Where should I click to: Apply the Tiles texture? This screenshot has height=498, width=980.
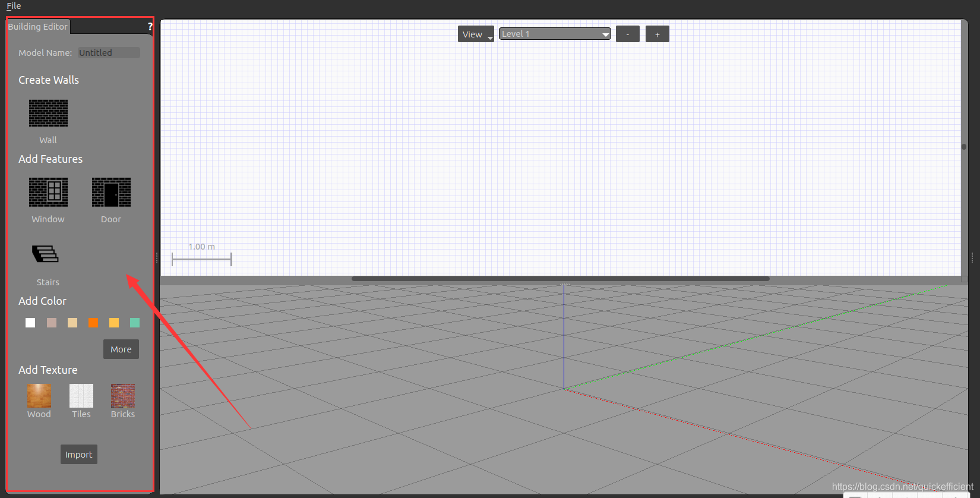tap(81, 395)
